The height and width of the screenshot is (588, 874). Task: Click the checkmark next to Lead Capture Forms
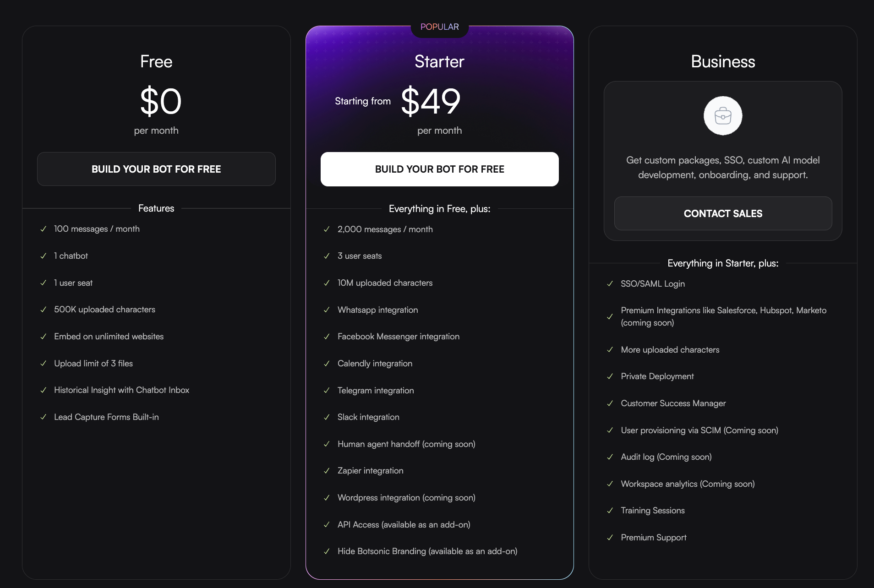tap(44, 417)
